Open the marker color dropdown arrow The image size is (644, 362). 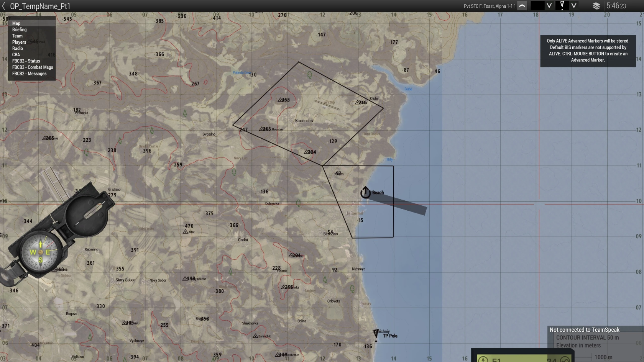pos(549,6)
